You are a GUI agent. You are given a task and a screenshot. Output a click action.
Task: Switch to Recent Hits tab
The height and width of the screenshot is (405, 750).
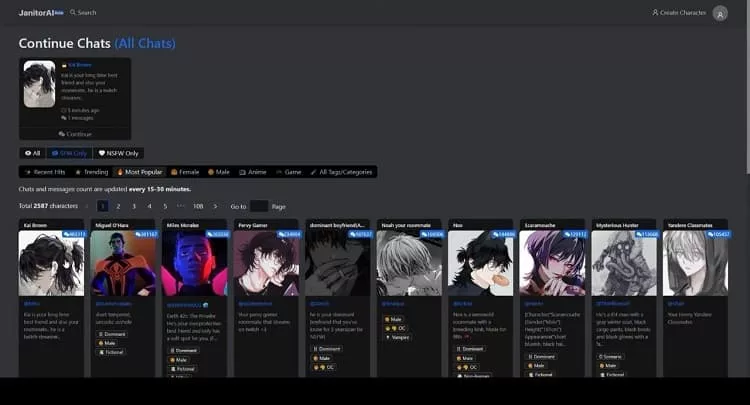coord(45,172)
